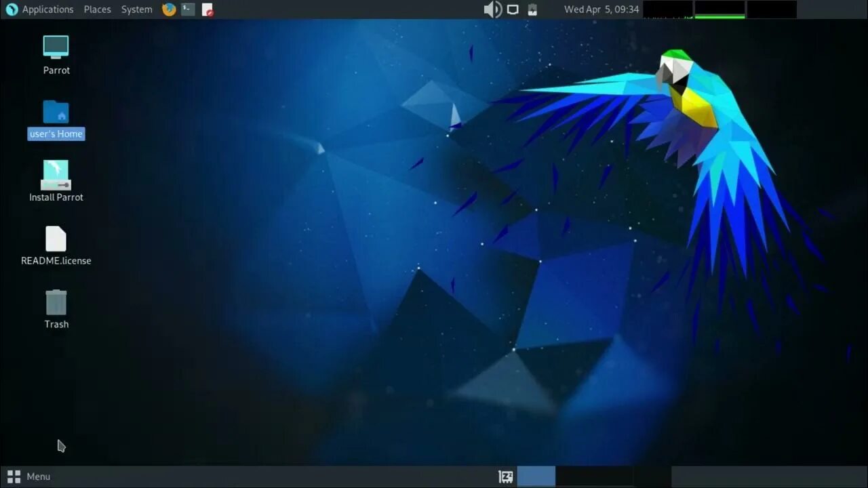Open the System menu
Screen dimensions: 868x488
click(x=136, y=9)
